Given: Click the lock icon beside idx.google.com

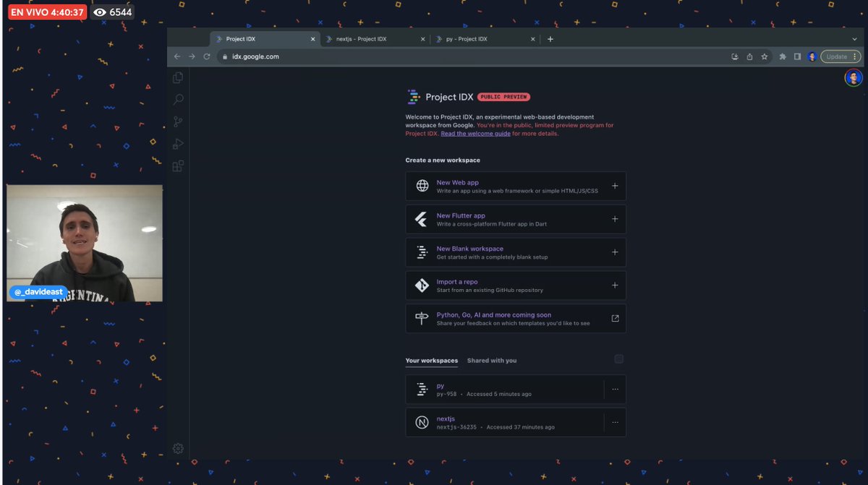Looking at the screenshot, I should (225, 56).
